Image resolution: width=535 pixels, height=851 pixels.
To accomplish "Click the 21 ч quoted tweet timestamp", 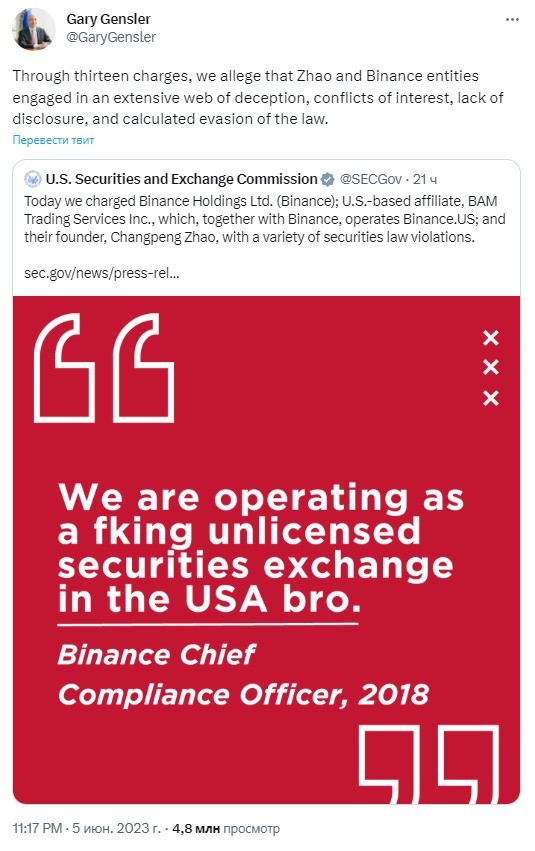I will pos(425,179).
